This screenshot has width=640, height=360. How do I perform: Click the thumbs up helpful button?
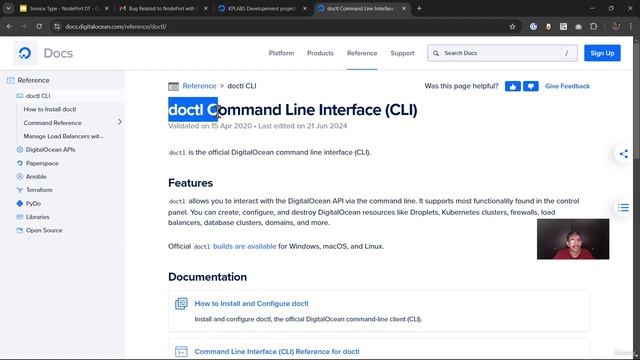(513, 86)
